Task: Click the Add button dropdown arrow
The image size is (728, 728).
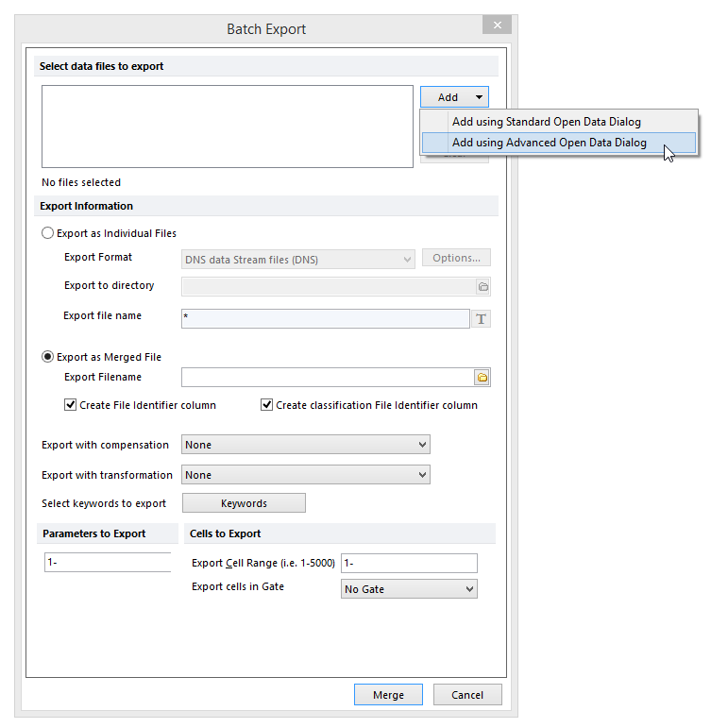Action: point(480,97)
